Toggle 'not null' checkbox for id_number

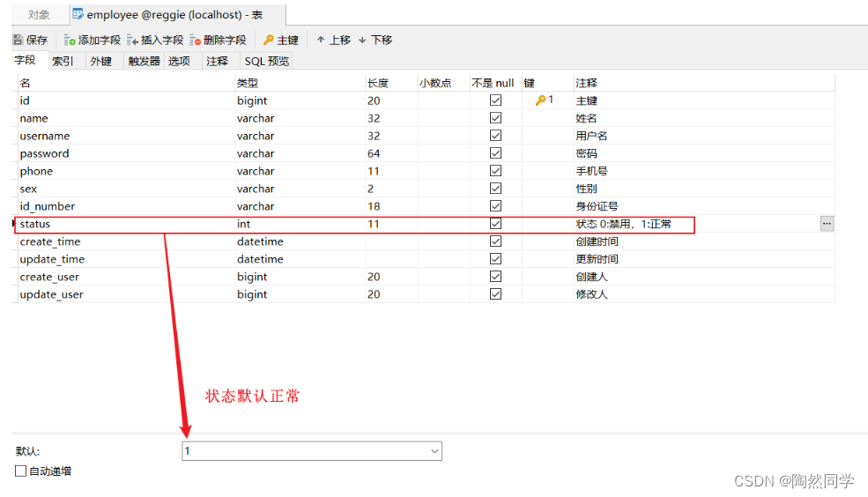[495, 206]
